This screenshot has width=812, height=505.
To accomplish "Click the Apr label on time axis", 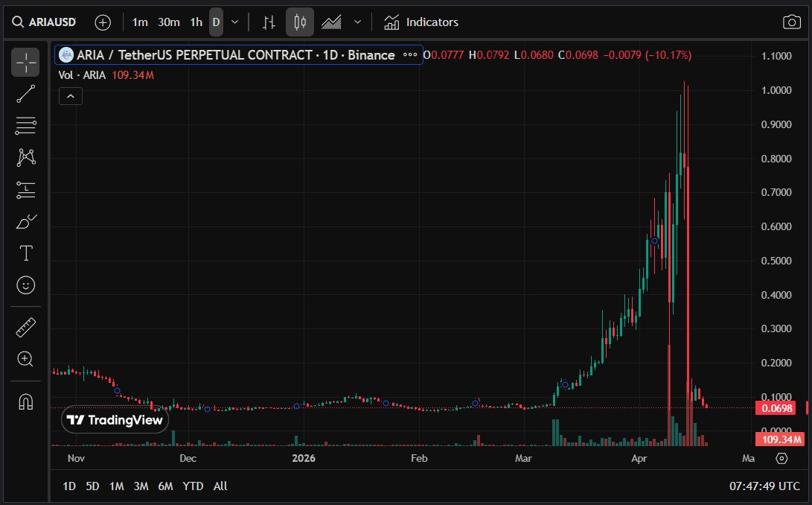I will pyautogui.click(x=639, y=458).
